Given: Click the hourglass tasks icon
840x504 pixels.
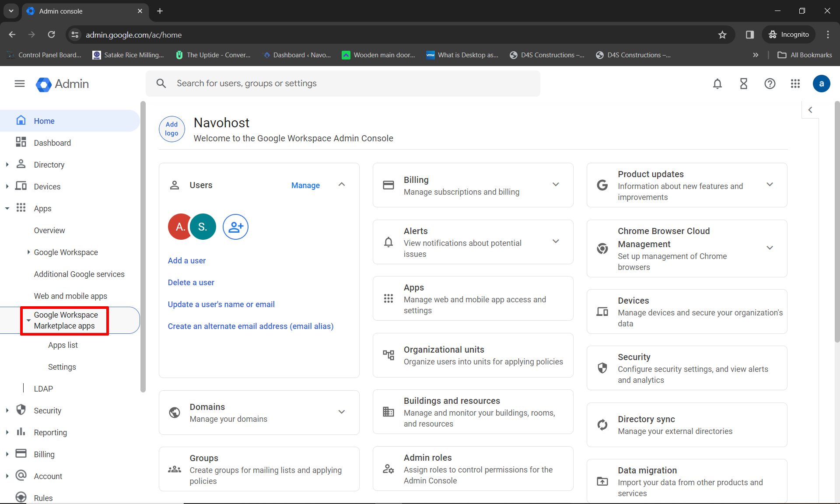Looking at the screenshot, I should coord(743,84).
